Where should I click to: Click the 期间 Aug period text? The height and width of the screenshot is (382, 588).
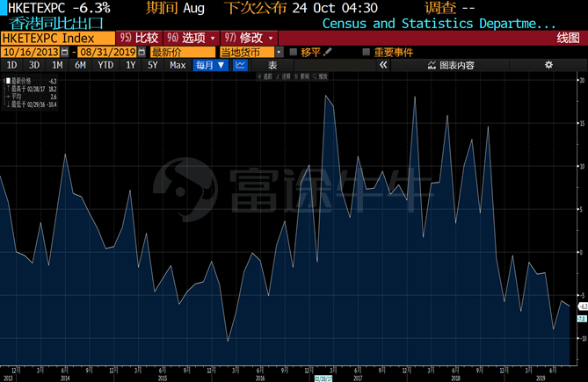coord(175,8)
